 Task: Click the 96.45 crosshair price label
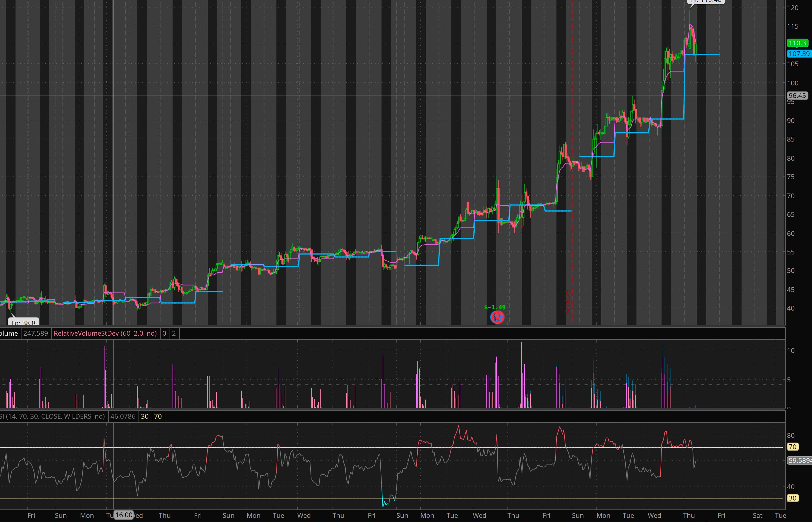coord(797,96)
